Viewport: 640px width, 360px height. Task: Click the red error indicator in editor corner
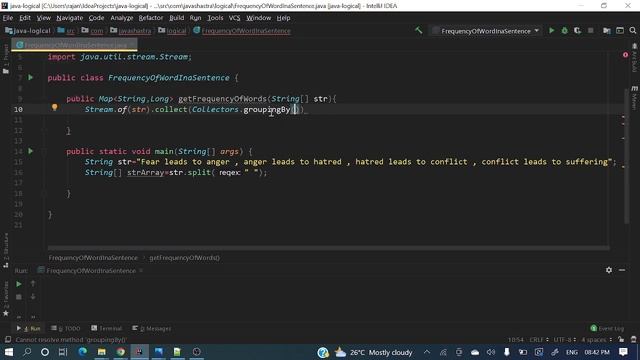pos(625,54)
